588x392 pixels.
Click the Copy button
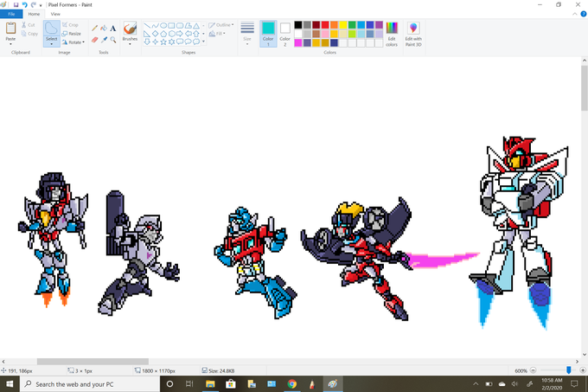pyautogui.click(x=29, y=34)
